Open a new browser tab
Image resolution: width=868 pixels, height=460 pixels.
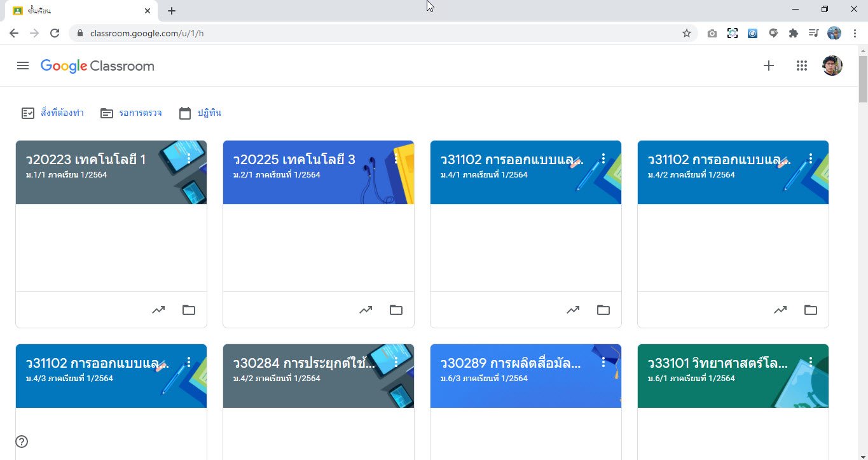point(171,11)
